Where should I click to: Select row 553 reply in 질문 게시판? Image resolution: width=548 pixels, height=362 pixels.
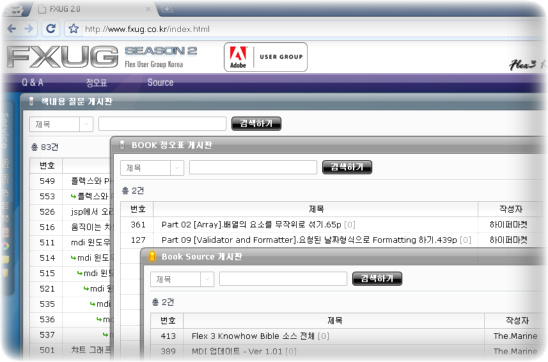coord(70,196)
